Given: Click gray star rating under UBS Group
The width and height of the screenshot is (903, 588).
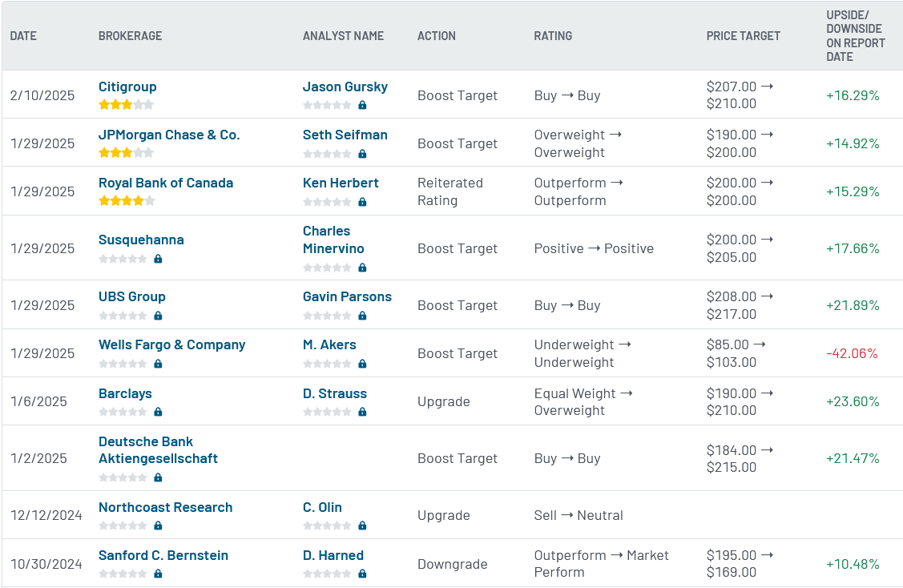Looking at the screenshot, I should 123,316.
